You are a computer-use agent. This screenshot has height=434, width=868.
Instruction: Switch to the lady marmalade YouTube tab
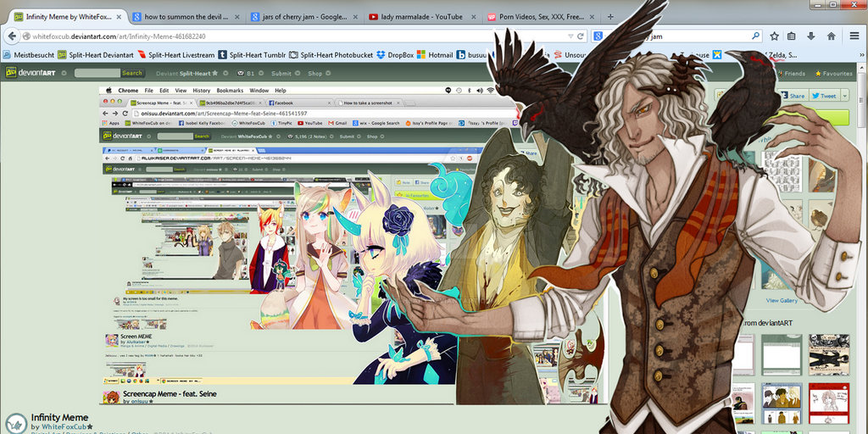[424, 17]
